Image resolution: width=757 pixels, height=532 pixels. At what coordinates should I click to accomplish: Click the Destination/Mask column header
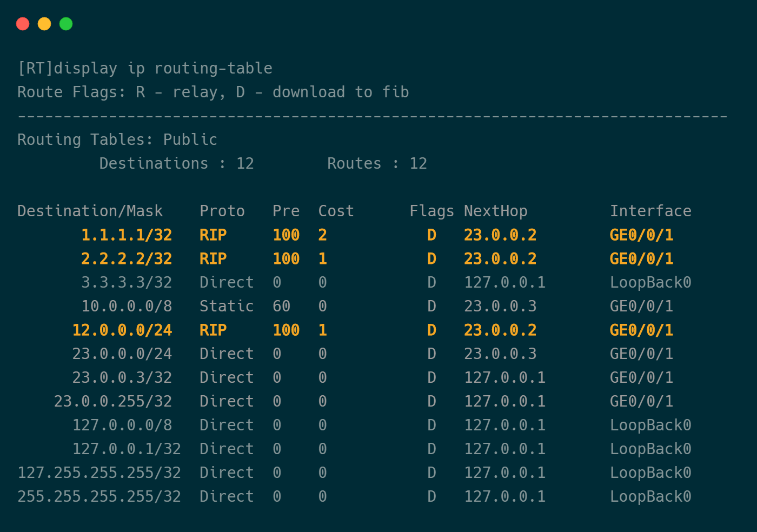pos(90,211)
